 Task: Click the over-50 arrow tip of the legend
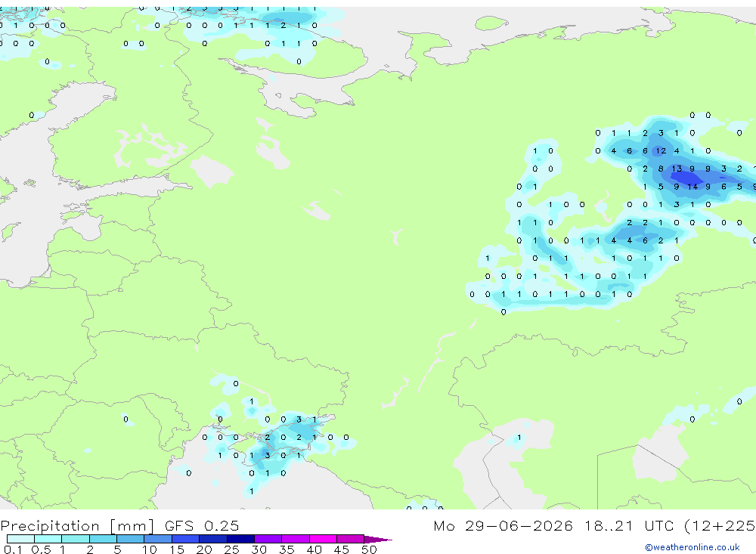click(x=379, y=539)
